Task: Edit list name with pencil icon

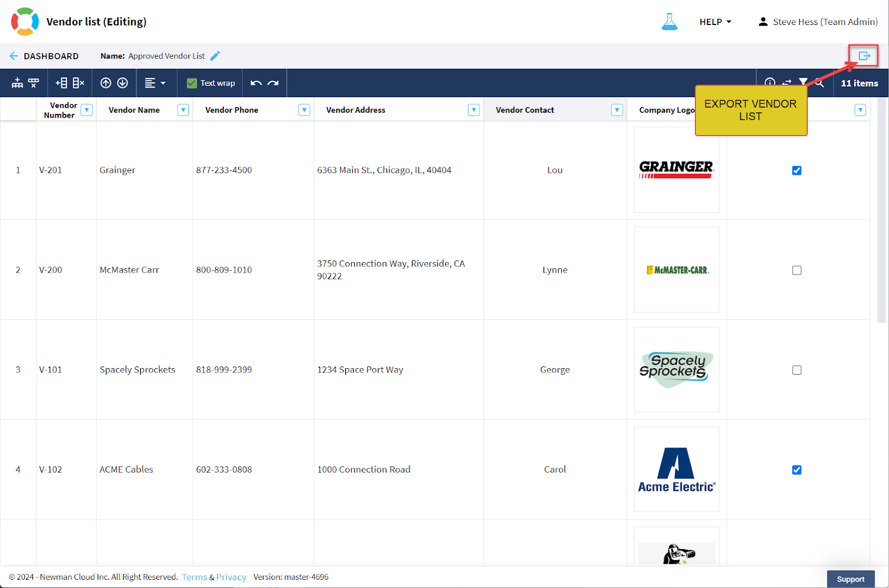Action: (x=215, y=56)
